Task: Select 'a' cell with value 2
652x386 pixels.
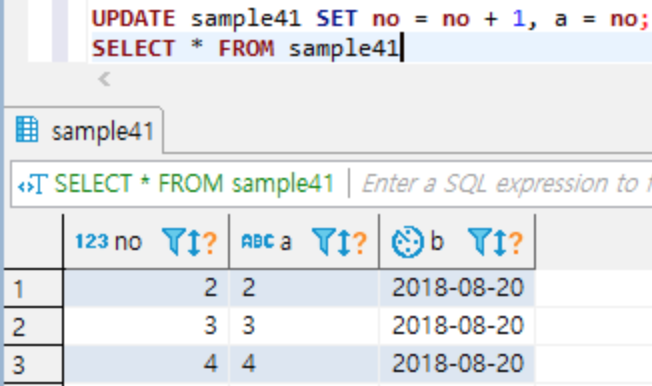Action: click(304, 288)
